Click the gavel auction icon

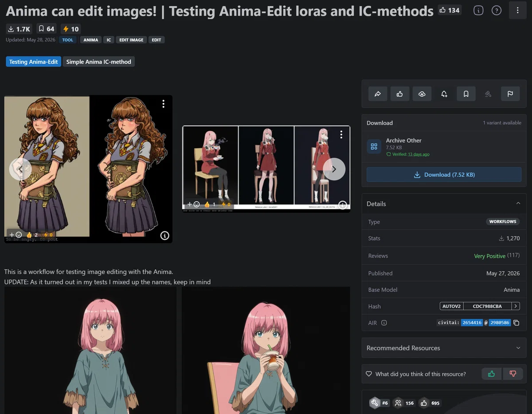tap(488, 94)
